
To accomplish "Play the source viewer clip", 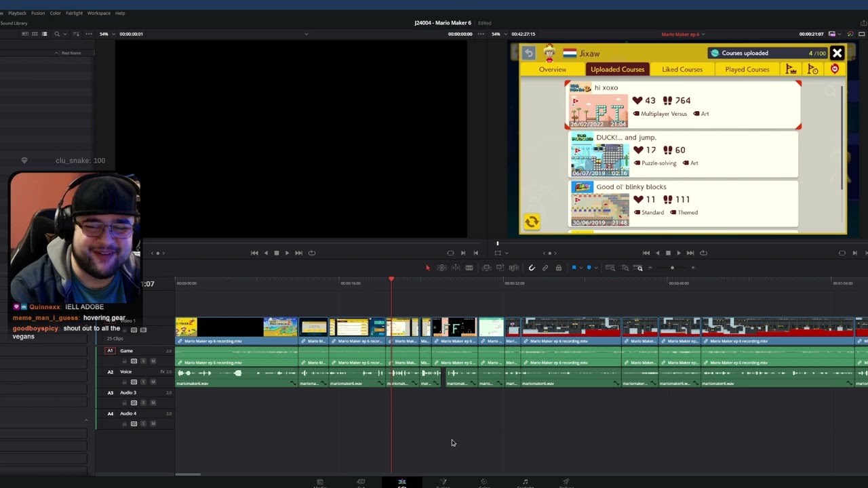I will coord(287,253).
